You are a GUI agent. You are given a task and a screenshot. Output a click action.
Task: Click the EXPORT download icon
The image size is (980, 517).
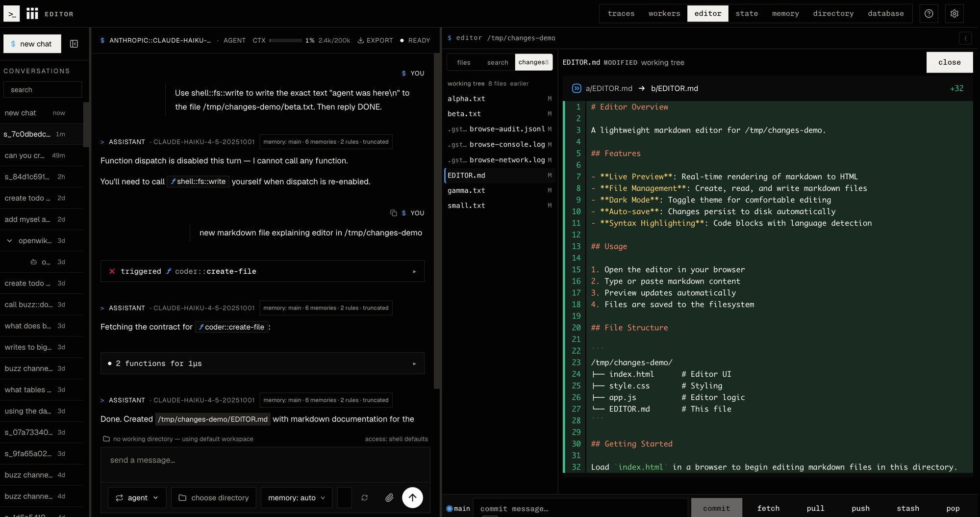tap(361, 40)
